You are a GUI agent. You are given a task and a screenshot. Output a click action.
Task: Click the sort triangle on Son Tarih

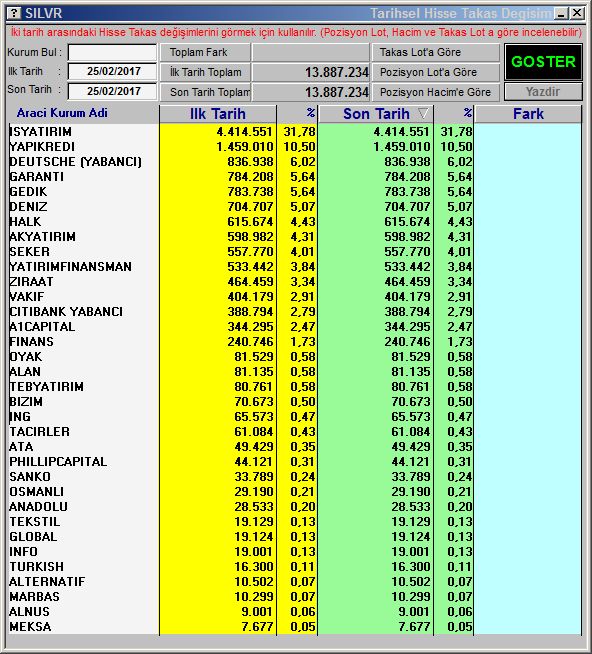pyautogui.click(x=423, y=113)
